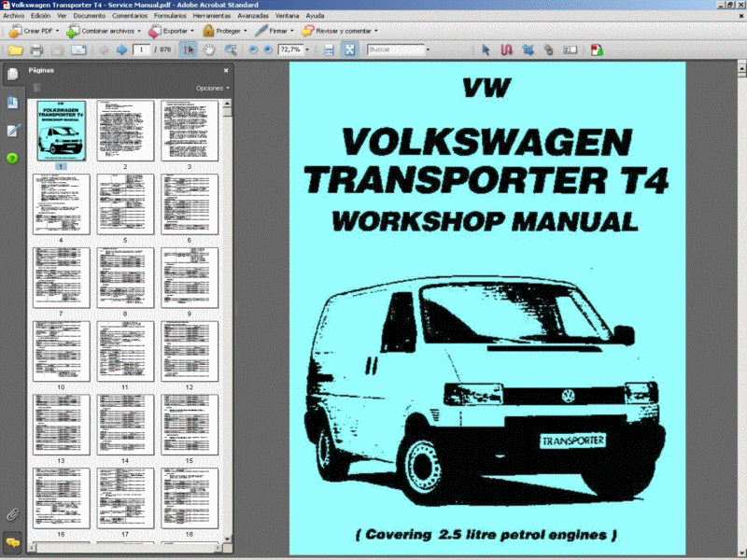Select the marquee zoom tool

[231, 50]
